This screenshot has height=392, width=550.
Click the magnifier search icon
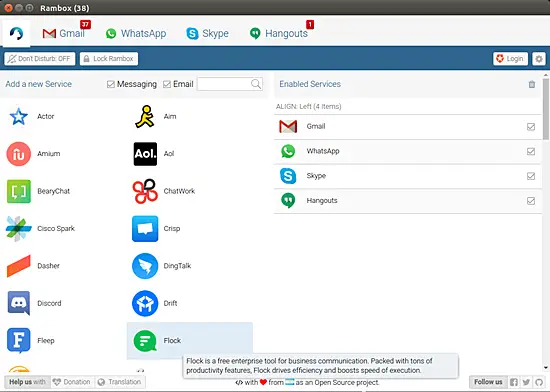pos(256,84)
